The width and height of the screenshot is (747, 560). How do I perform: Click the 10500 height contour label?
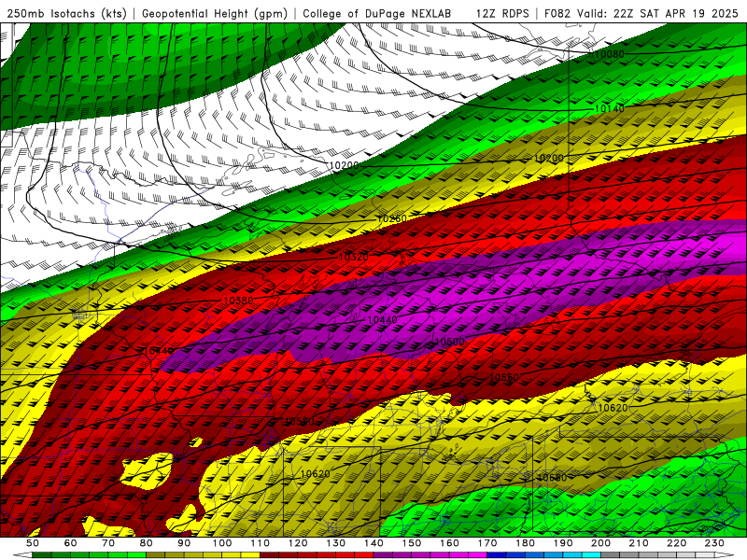pyautogui.click(x=450, y=342)
